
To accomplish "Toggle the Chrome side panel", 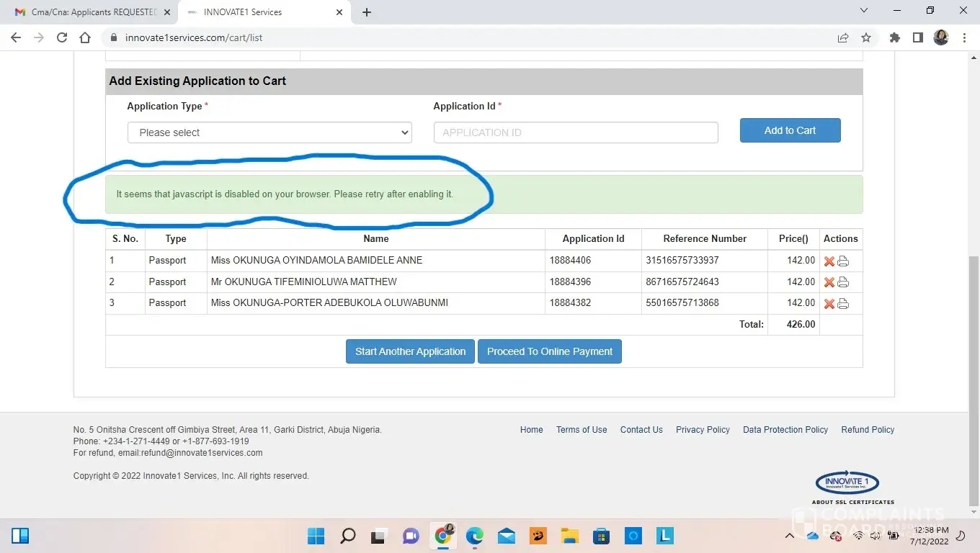I will (918, 37).
